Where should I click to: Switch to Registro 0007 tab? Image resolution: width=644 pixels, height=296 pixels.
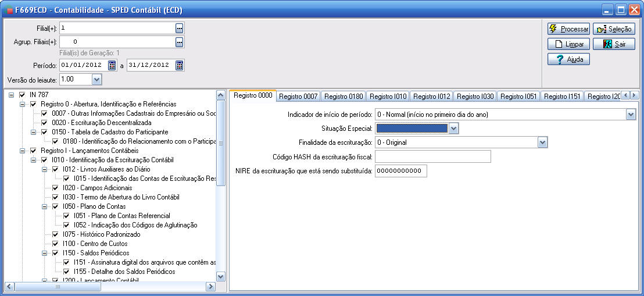pos(299,97)
